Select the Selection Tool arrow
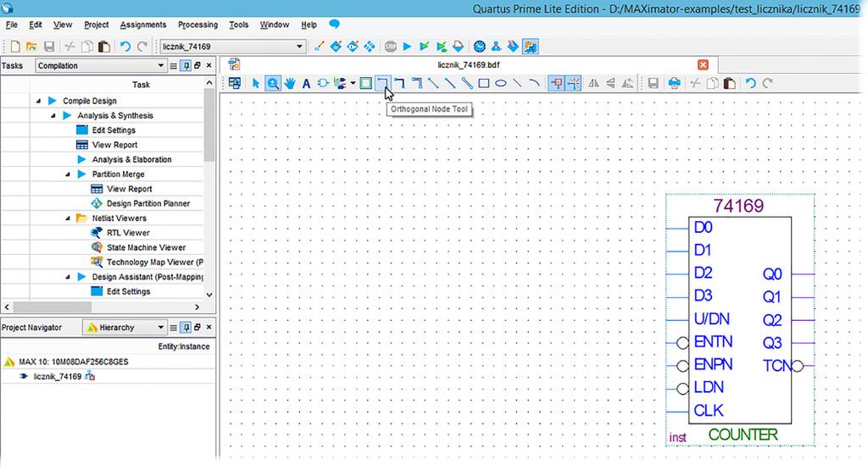Image resolution: width=868 pixels, height=470 pixels. (256, 84)
